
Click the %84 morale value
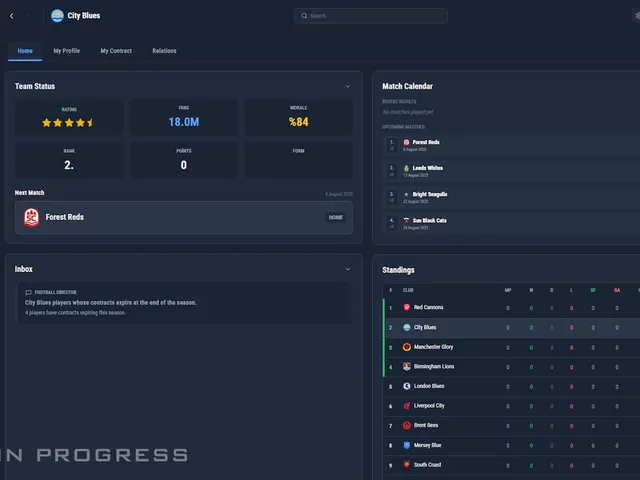(x=298, y=122)
